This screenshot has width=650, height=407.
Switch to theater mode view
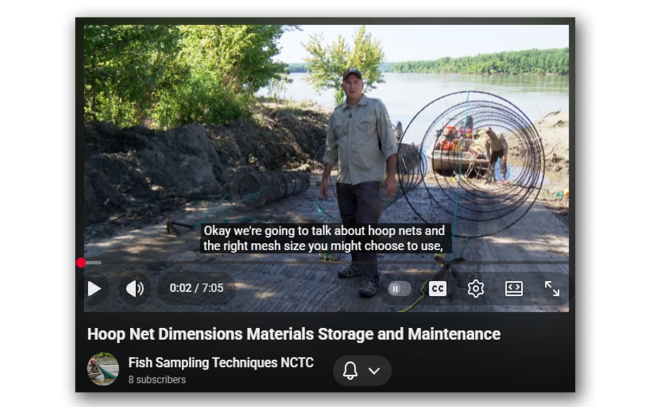[514, 288]
